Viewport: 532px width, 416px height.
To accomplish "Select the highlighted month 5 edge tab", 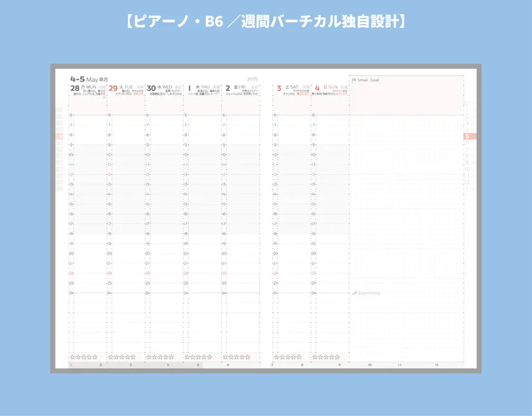I will tap(466, 135).
